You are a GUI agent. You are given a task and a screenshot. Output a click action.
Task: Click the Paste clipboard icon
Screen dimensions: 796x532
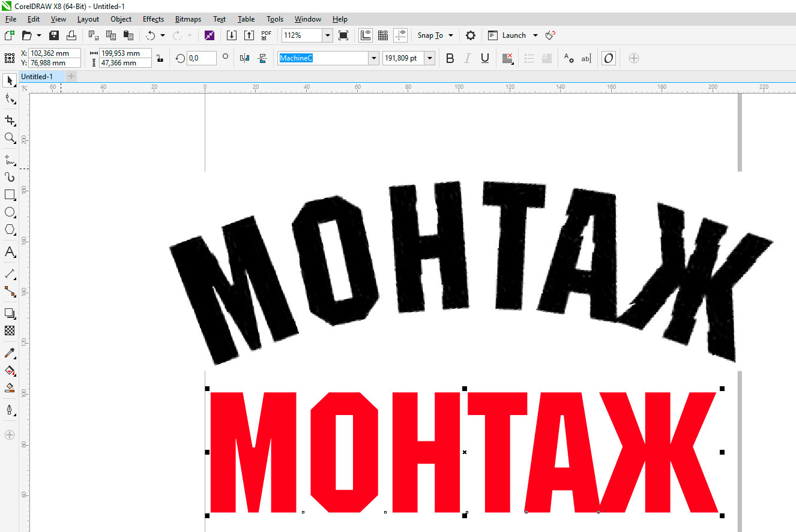pos(128,35)
